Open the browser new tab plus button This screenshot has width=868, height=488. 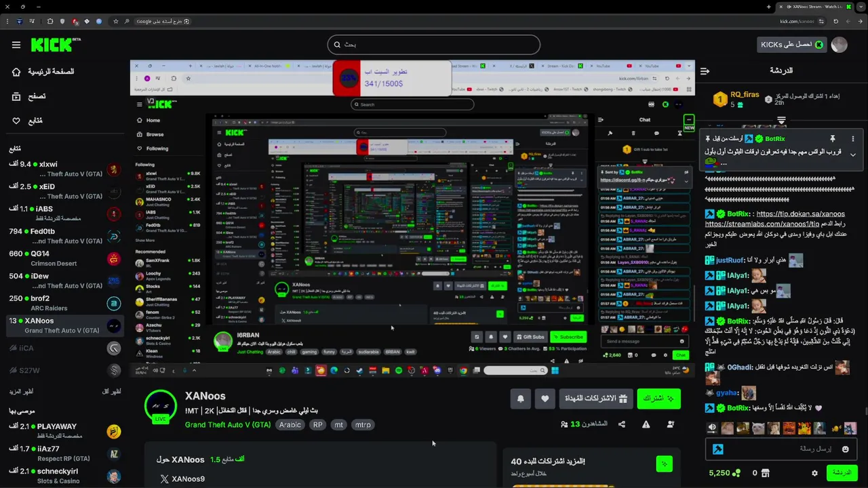pos(768,7)
